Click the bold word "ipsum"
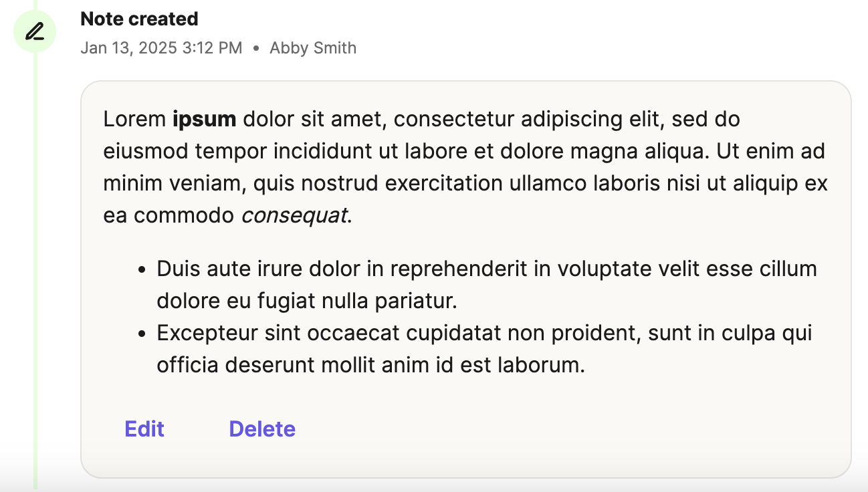 [205, 120]
